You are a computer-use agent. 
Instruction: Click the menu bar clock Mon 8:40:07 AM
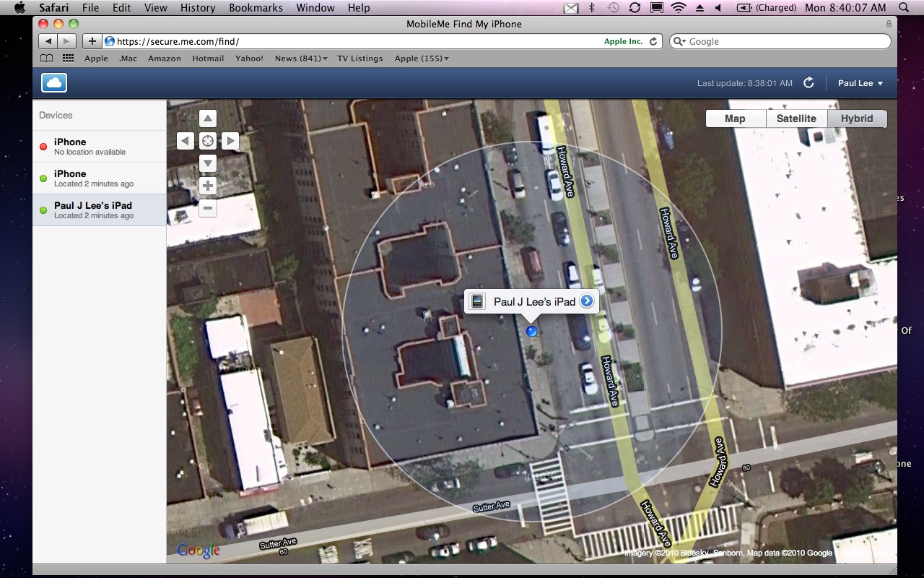click(x=845, y=7)
